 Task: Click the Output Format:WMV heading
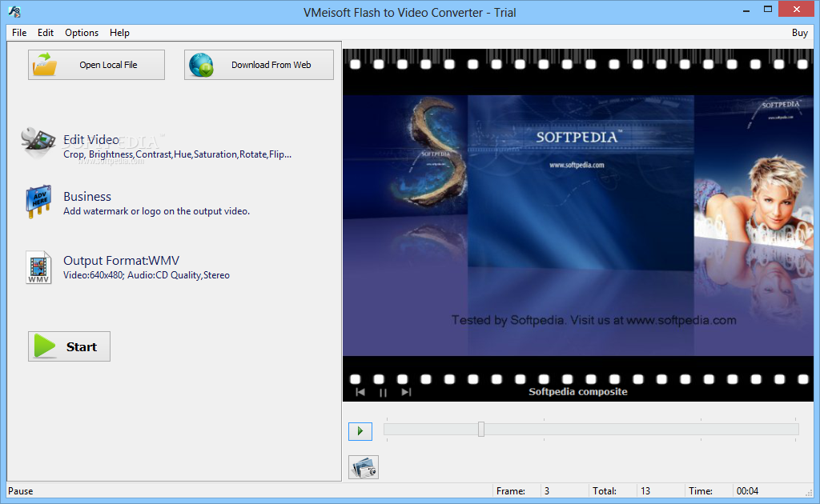pos(122,260)
